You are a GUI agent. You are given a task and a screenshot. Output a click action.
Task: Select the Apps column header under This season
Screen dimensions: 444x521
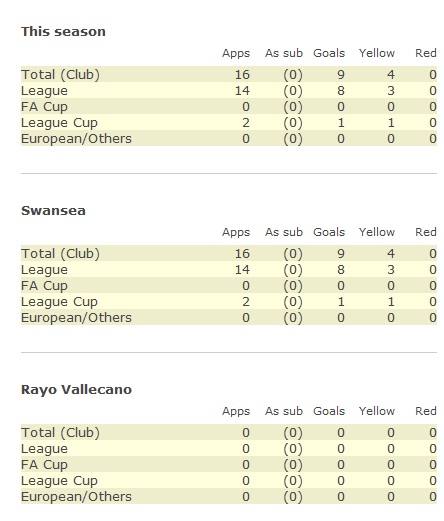(236, 53)
